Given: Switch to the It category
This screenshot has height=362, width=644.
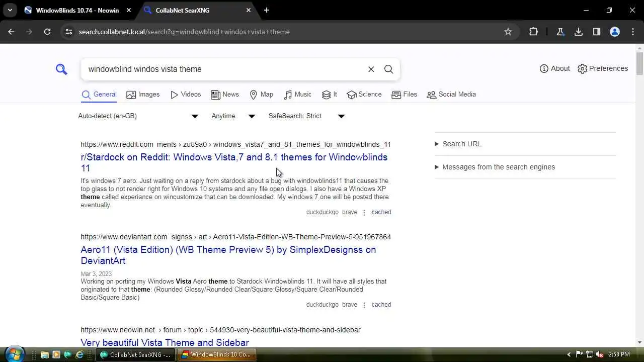Looking at the screenshot, I should [330, 95].
